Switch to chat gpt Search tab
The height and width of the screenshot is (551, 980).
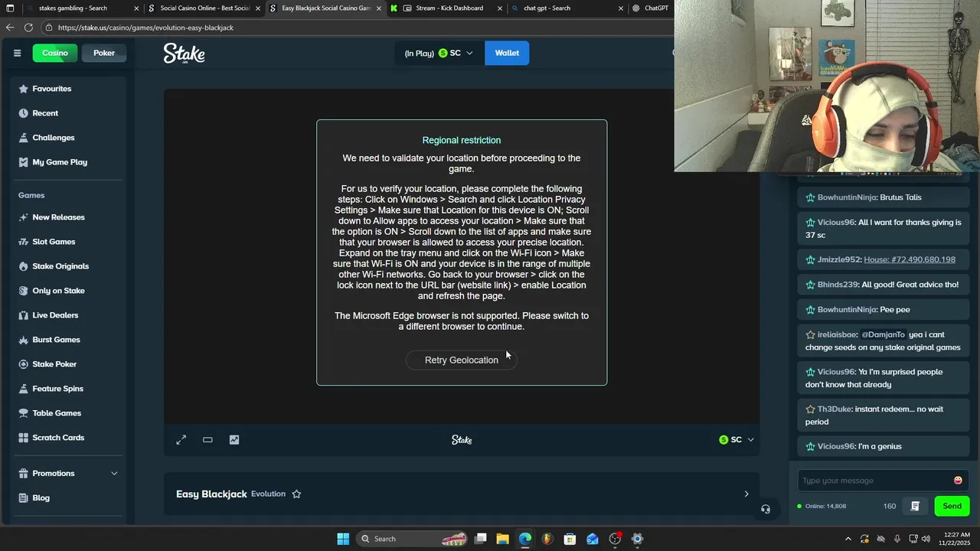(x=568, y=8)
